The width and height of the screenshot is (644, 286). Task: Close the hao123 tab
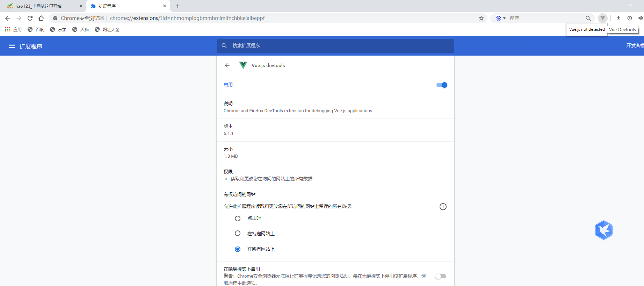point(81,6)
